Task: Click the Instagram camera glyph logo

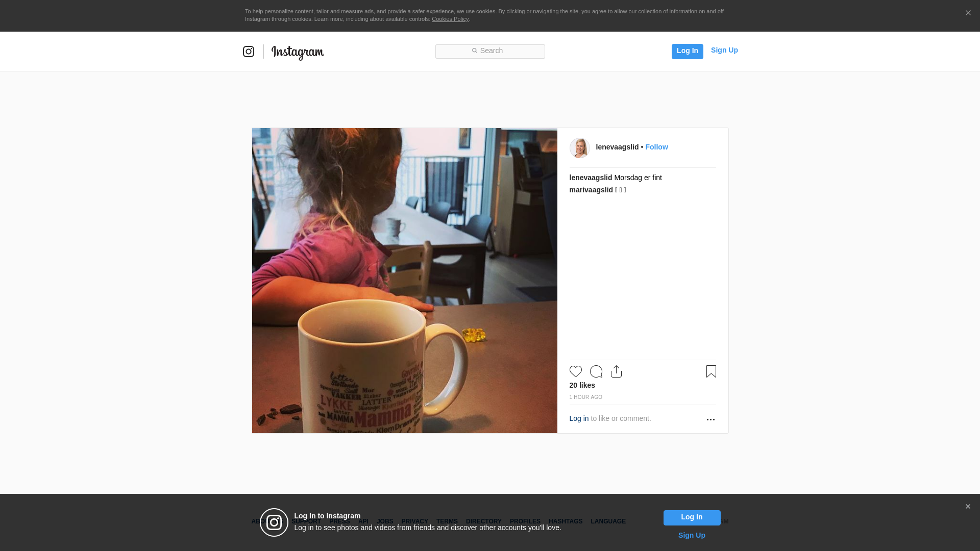Action: pyautogui.click(x=249, y=52)
